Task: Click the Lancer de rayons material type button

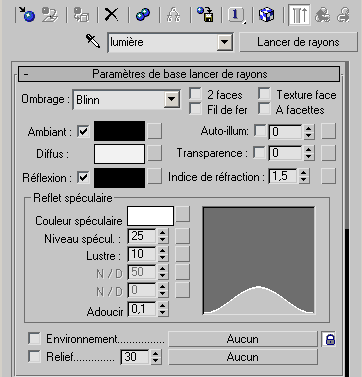Action: (298, 42)
